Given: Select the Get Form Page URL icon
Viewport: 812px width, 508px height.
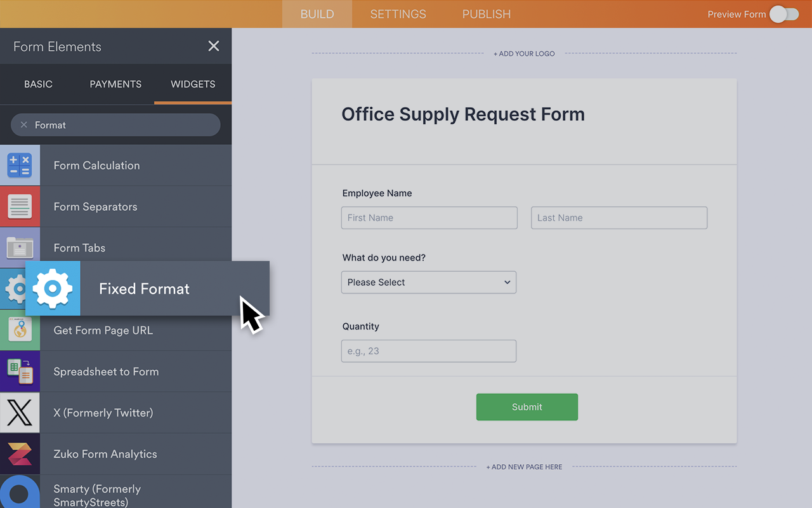Looking at the screenshot, I should click(20, 330).
